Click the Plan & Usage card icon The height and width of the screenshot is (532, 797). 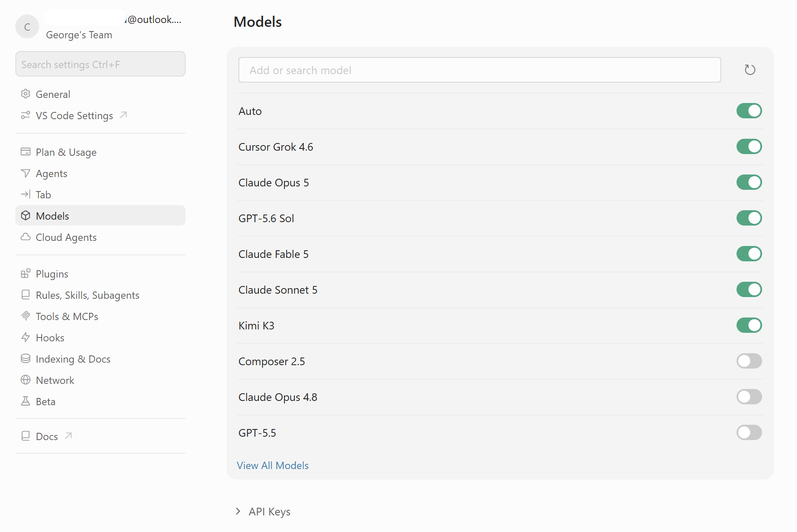[x=26, y=152]
